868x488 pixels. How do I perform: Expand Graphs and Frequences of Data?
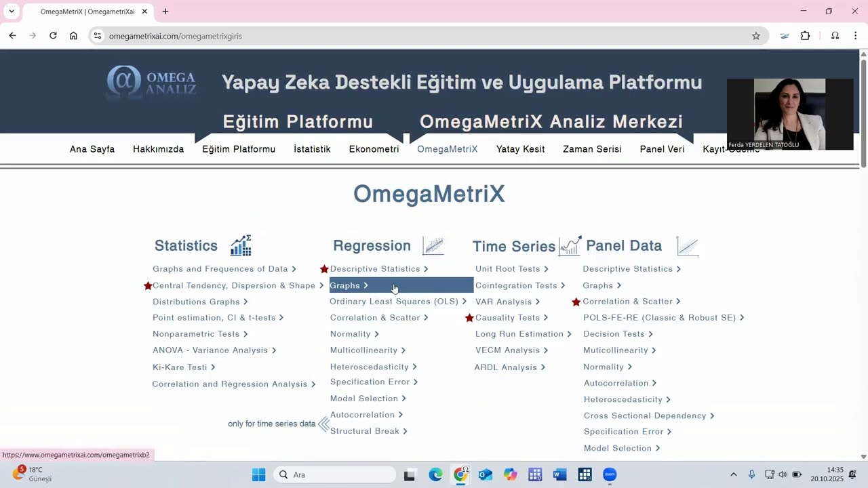(224, 269)
